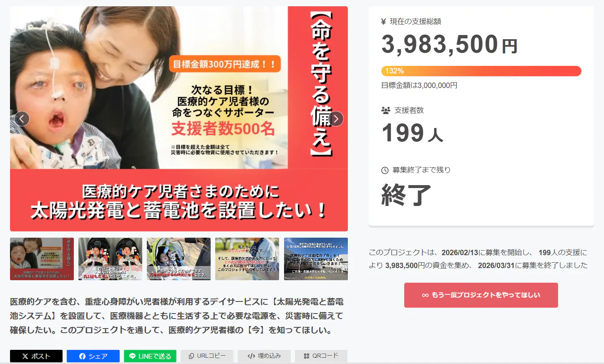Copy the project link with URLコピー
The width and height of the screenshot is (604, 364).
click(x=207, y=356)
